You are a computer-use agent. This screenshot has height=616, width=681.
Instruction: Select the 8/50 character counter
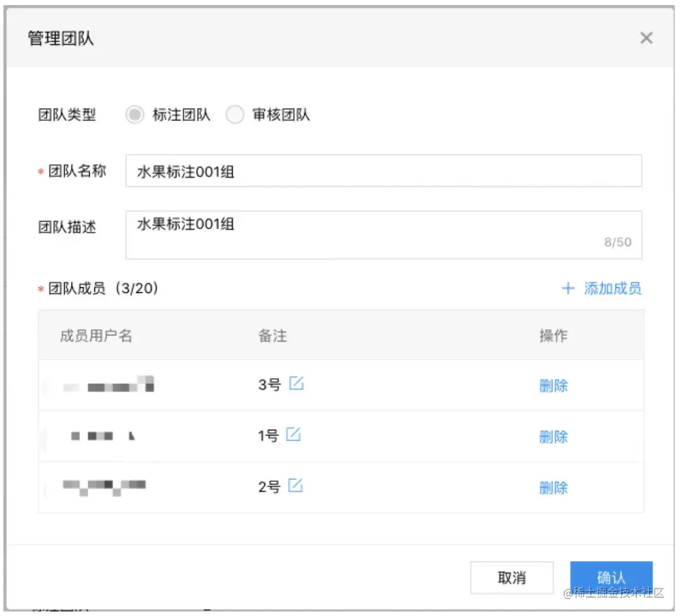pyautogui.click(x=617, y=242)
